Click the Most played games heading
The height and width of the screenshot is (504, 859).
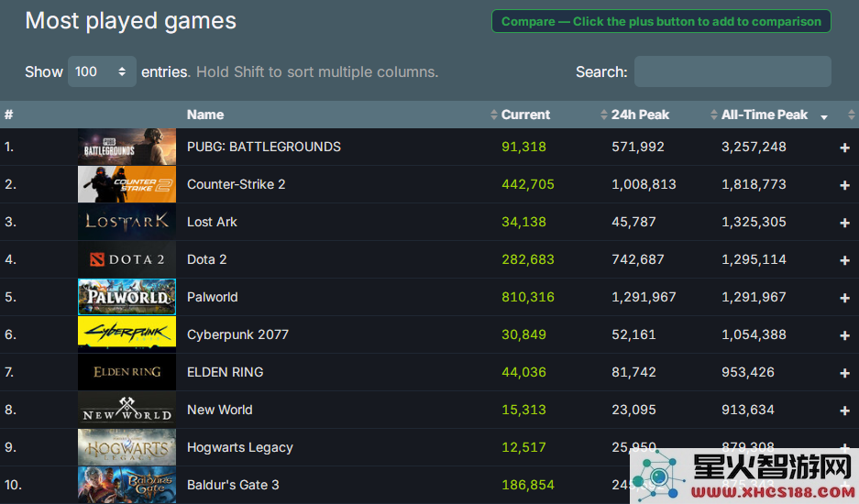tap(130, 21)
